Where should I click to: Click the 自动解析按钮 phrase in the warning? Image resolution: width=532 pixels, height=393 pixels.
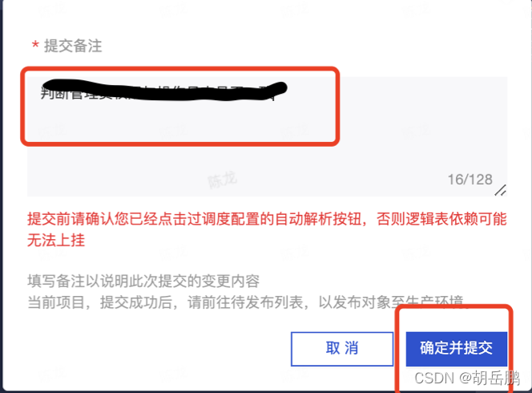click(x=318, y=219)
